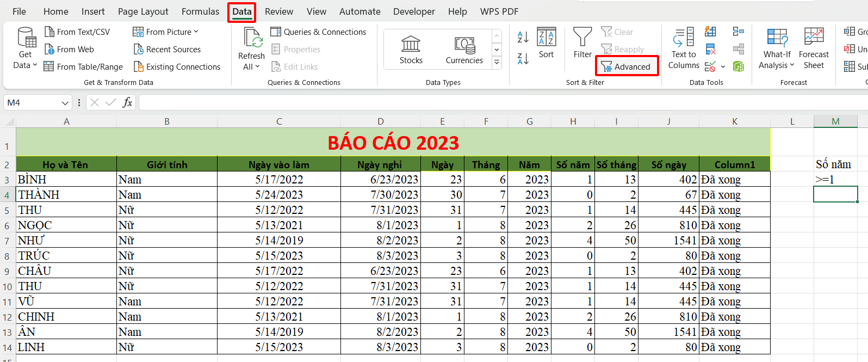The width and height of the screenshot is (868, 362).
Task: Choose the Stocks data type
Action: point(411,50)
